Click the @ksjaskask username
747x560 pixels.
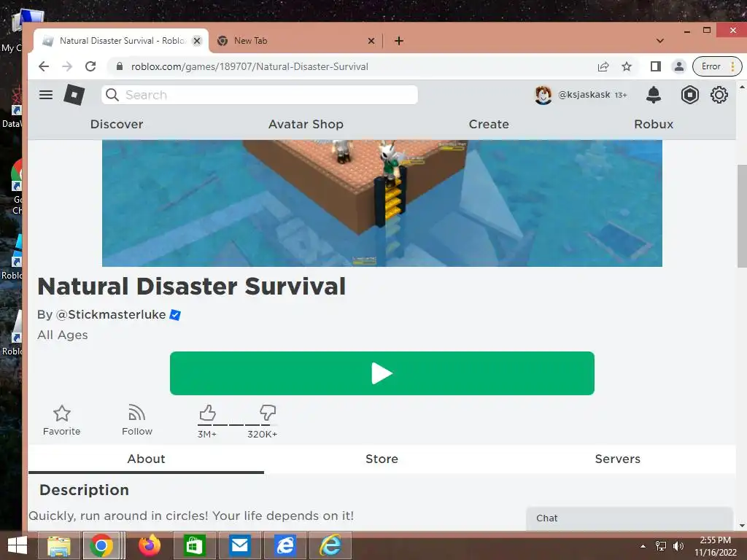point(584,95)
